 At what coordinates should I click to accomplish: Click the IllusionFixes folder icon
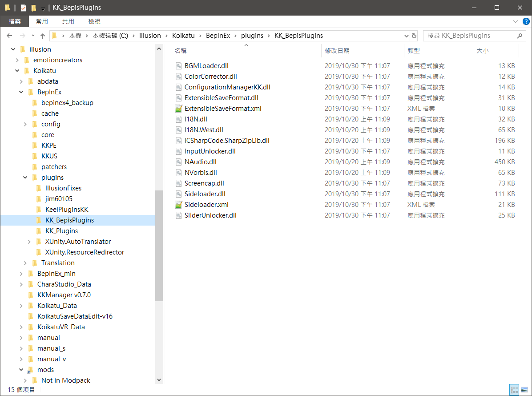[x=39, y=188]
